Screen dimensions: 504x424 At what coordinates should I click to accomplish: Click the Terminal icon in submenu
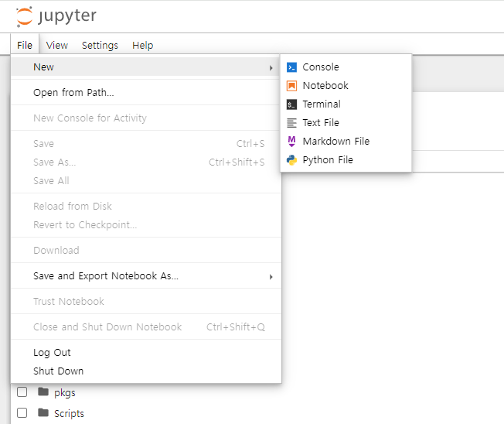tap(291, 104)
